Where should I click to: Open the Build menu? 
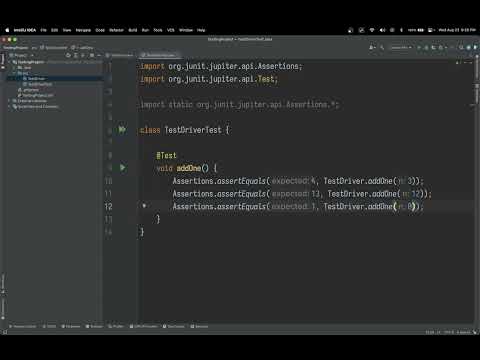pyautogui.click(x=133, y=30)
